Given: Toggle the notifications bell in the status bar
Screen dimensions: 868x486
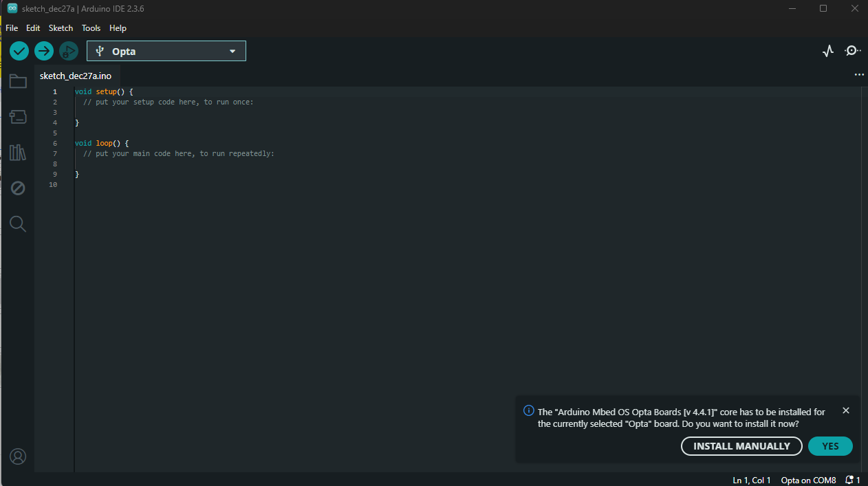Looking at the screenshot, I should tap(853, 480).
